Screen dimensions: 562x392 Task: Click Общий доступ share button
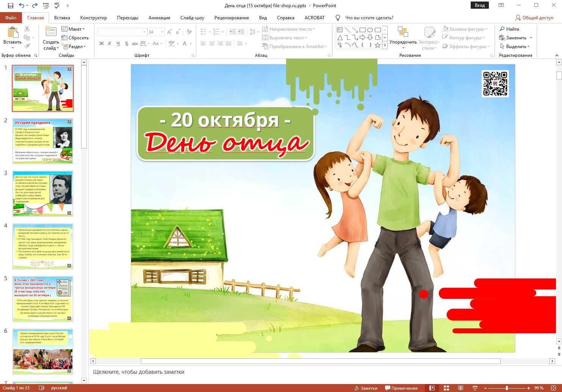coord(534,18)
